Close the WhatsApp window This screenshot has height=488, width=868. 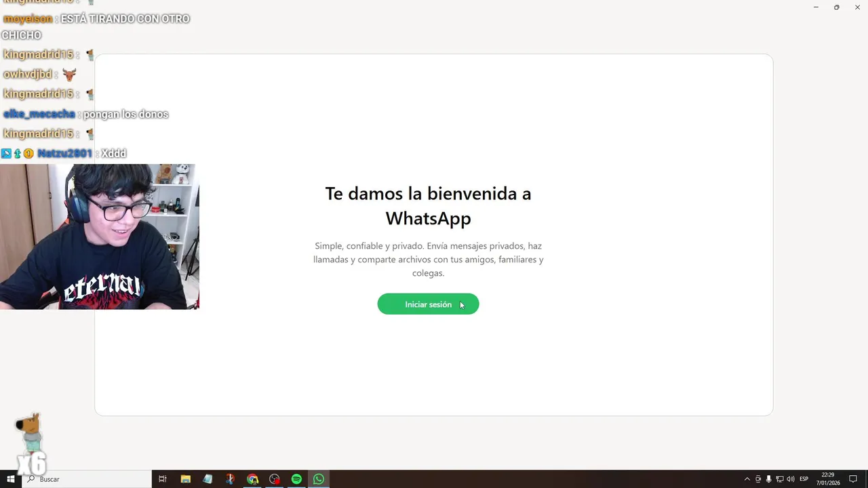[x=857, y=7]
